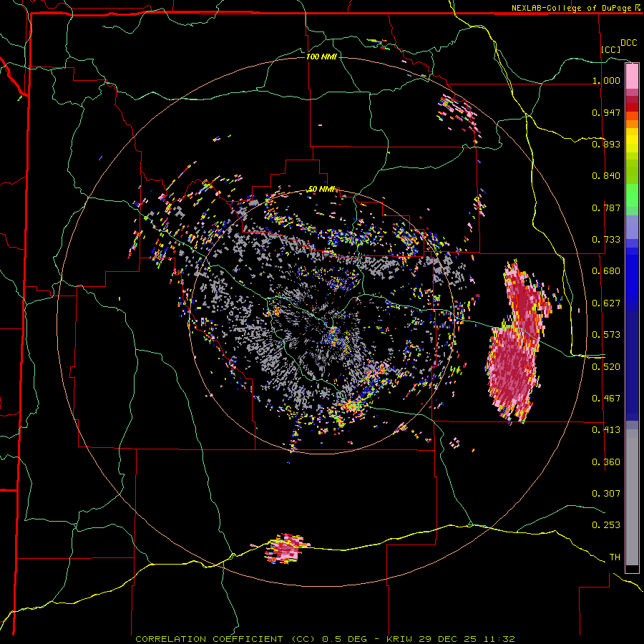The image size is (644, 644).
Task: Click the small pink echo at bottom
Action: click(286, 549)
